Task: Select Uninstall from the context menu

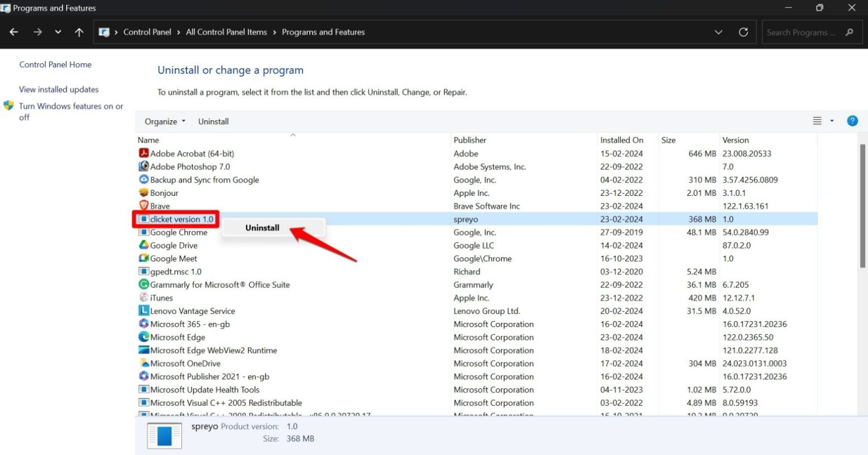Action: [262, 228]
